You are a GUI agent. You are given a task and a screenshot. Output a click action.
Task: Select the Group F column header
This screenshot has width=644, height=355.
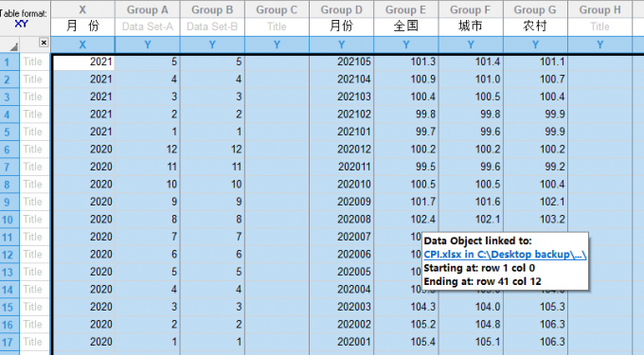click(x=471, y=9)
